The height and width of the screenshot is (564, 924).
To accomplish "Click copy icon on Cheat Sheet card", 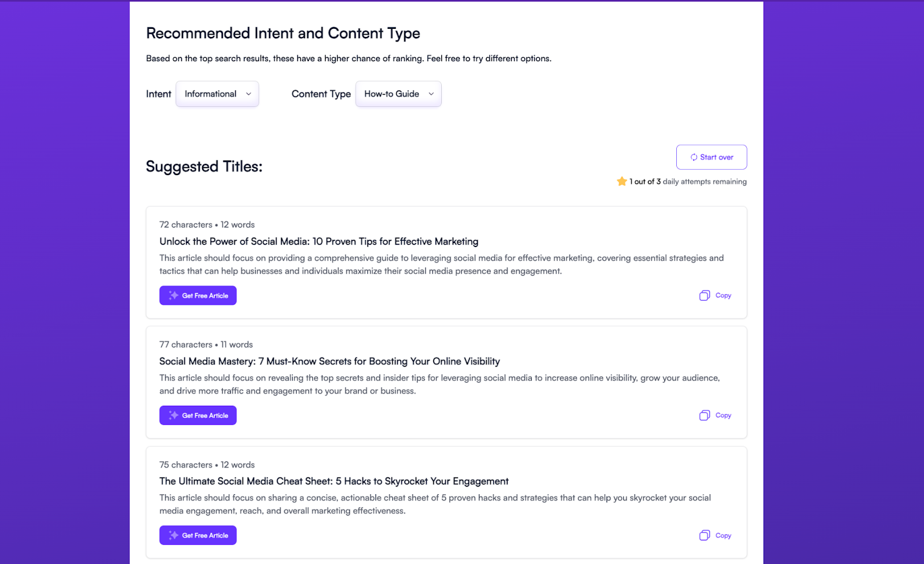I will [705, 536].
